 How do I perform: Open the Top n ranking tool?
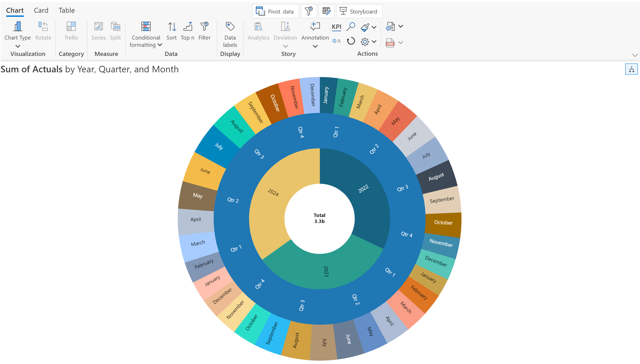(188, 27)
